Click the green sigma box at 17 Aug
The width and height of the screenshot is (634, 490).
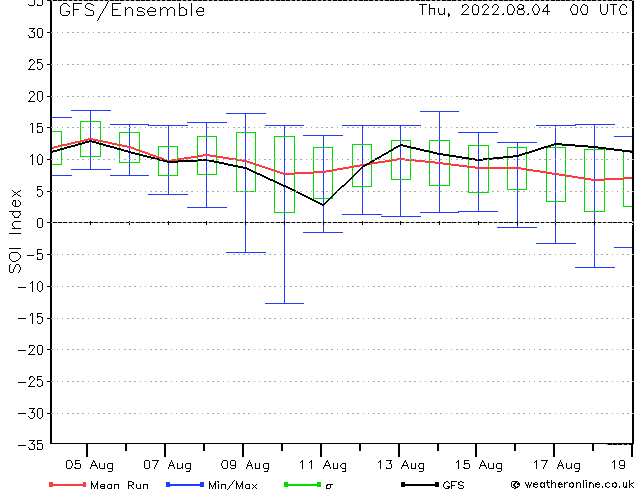tap(556, 174)
